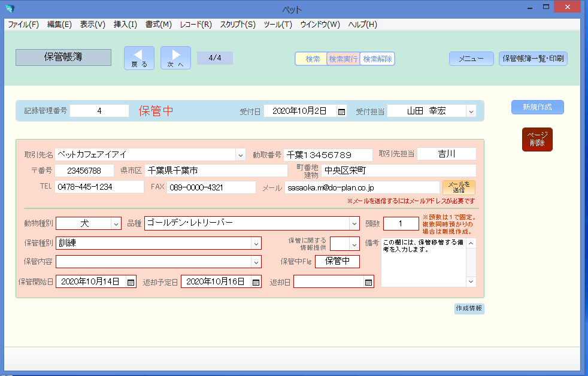Open the 表示(V) menu
The image size is (588, 376).
[93, 25]
